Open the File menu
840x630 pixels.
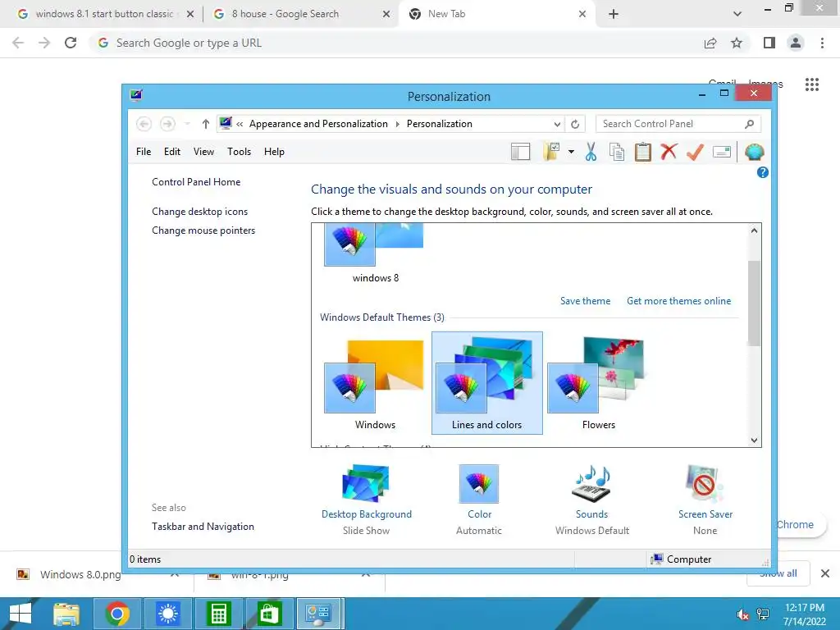coord(144,152)
